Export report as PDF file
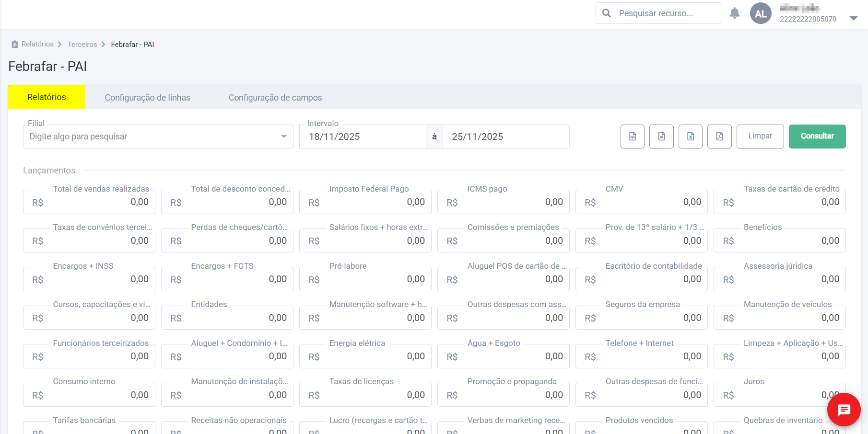868x434 pixels. [719, 137]
